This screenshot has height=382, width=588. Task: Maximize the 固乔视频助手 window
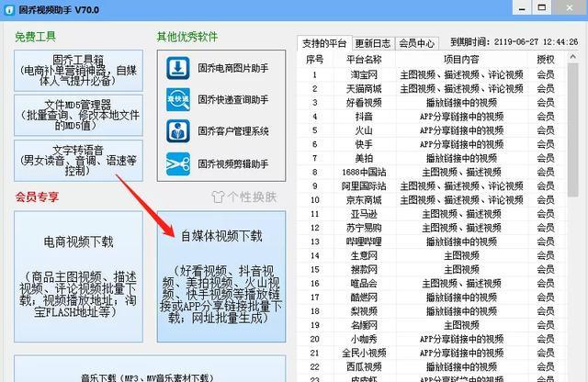[541, 7]
